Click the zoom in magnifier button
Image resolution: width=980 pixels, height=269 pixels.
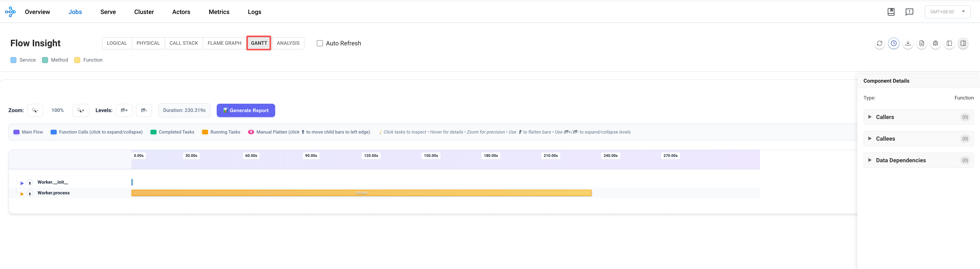(x=81, y=110)
